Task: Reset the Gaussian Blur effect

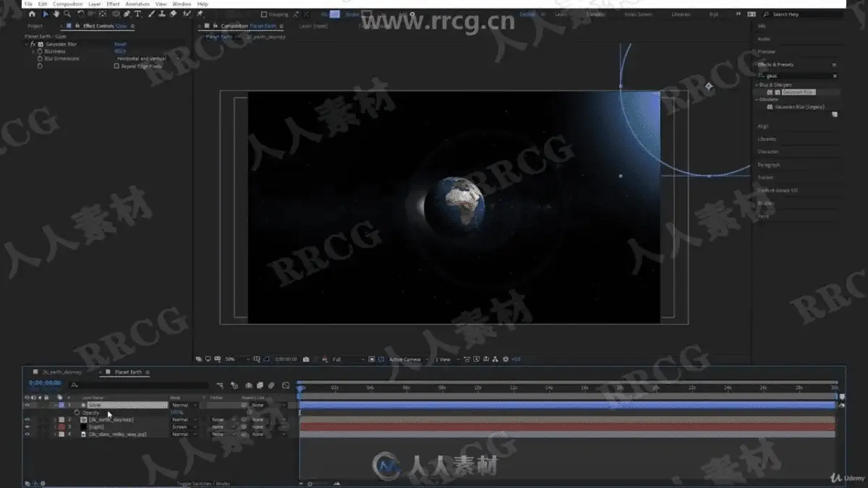Action: tap(120, 44)
